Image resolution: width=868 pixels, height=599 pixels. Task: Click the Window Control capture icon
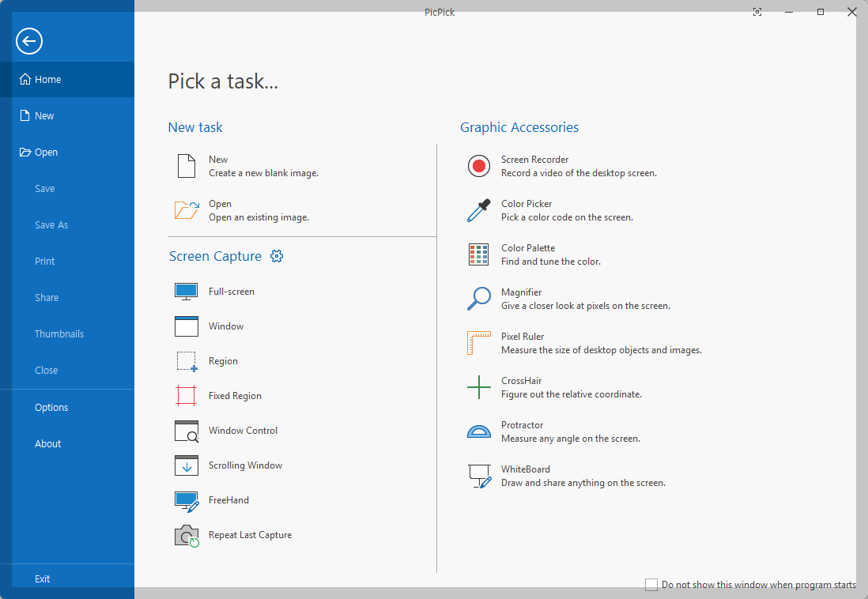[x=187, y=431]
